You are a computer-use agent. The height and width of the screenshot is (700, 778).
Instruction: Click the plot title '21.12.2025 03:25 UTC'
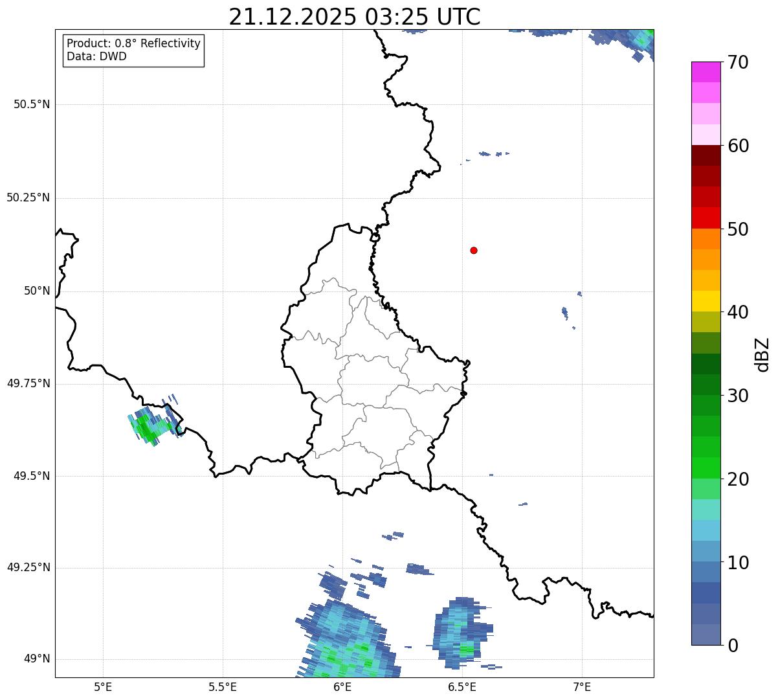(355, 17)
